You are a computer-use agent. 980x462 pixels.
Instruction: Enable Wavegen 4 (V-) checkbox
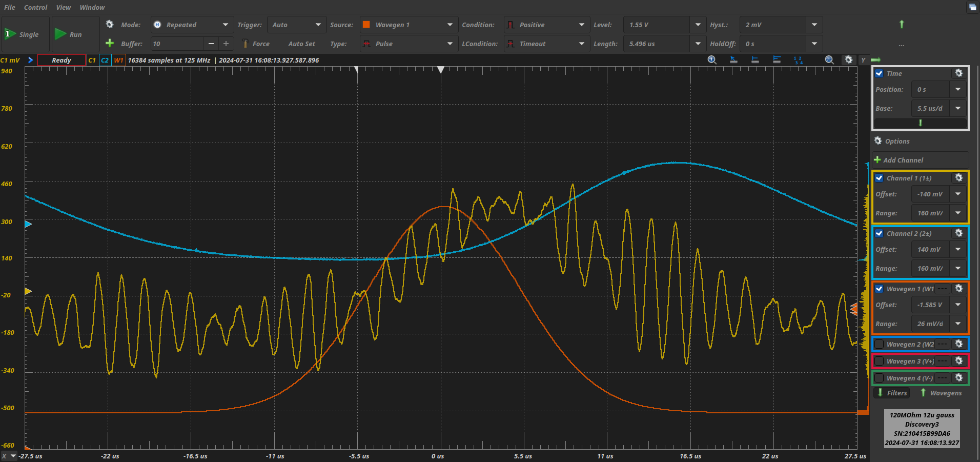click(x=880, y=378)
